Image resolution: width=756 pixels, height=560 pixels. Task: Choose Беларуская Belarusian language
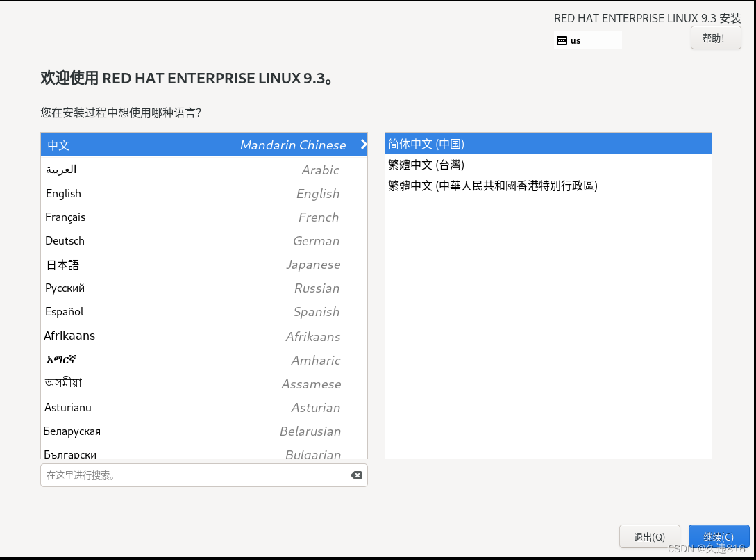204,431
